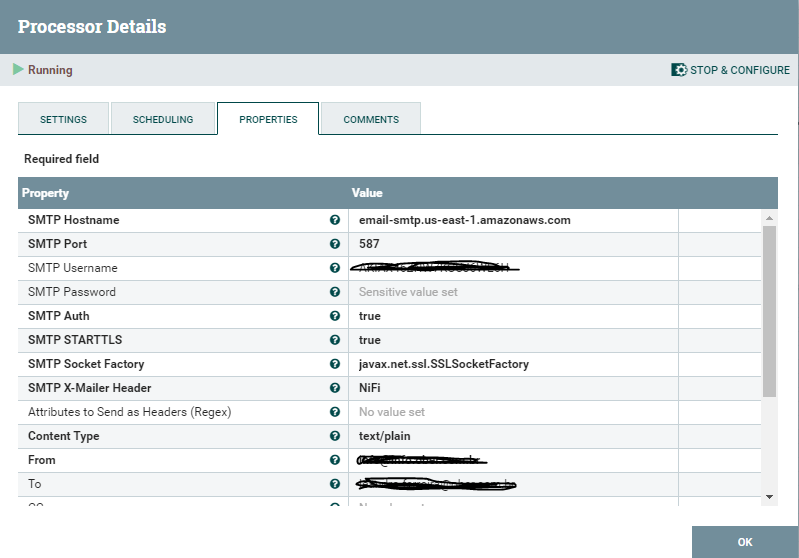Image resolution: width=799 pixels, height=558 pixels.
Task: Click the Content Type property name
Action: coord(64,436)
